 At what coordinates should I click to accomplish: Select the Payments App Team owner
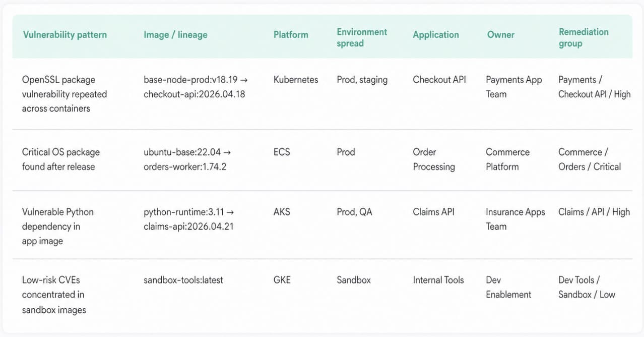click(x=513, y=86)
